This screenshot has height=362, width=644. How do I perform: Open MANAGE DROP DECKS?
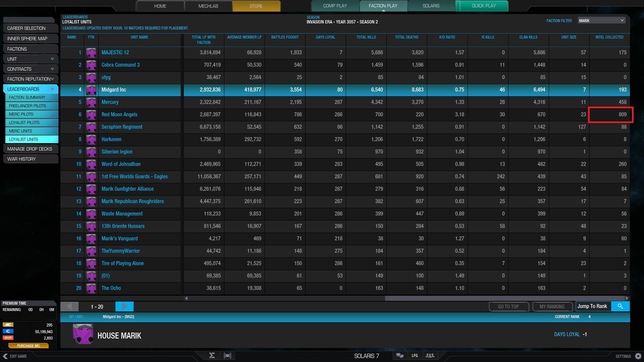click(x=30, y=149)
